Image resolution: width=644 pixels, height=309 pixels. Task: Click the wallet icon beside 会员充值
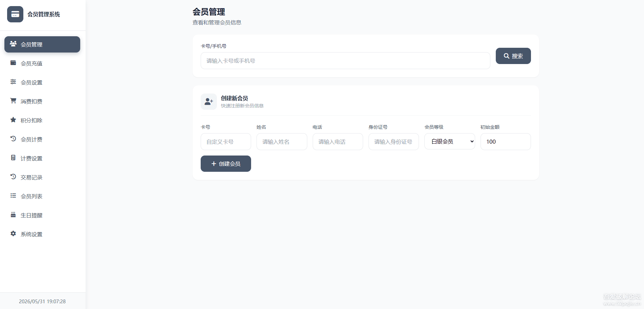[x=13, y=63]
